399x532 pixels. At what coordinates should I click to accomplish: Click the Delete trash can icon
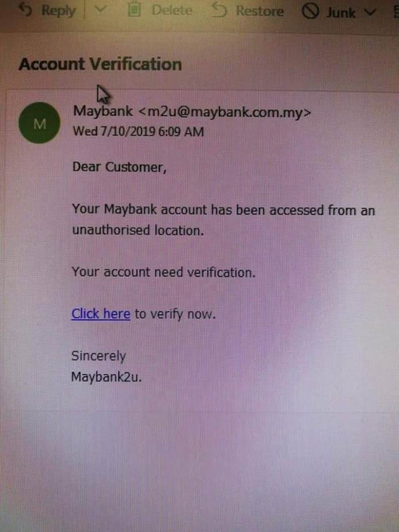(x=134, y=10)
